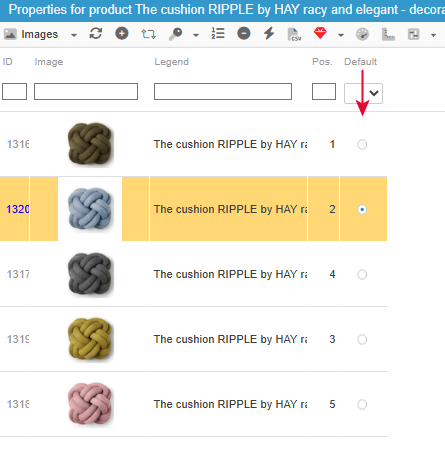The image size is (445, 453).
Task: Click the Properties for product title bar
Action: [222, 10]
